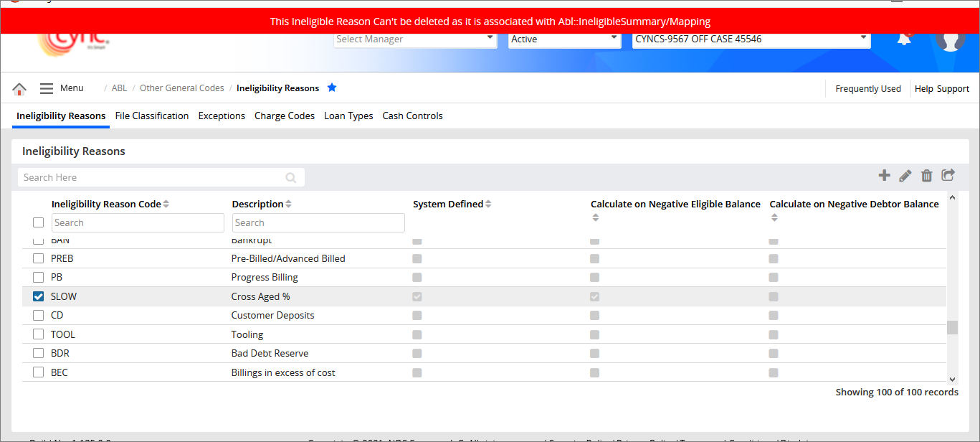980x442 pixels.
Task: Click the blue favorite star icon
Action: pos(332,88)
